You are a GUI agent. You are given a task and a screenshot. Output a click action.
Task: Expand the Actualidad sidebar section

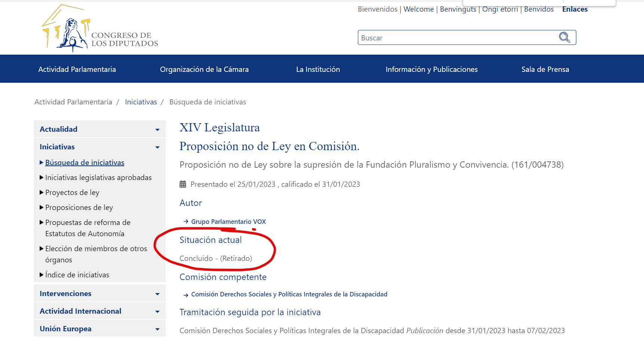(x=157, y=130)
